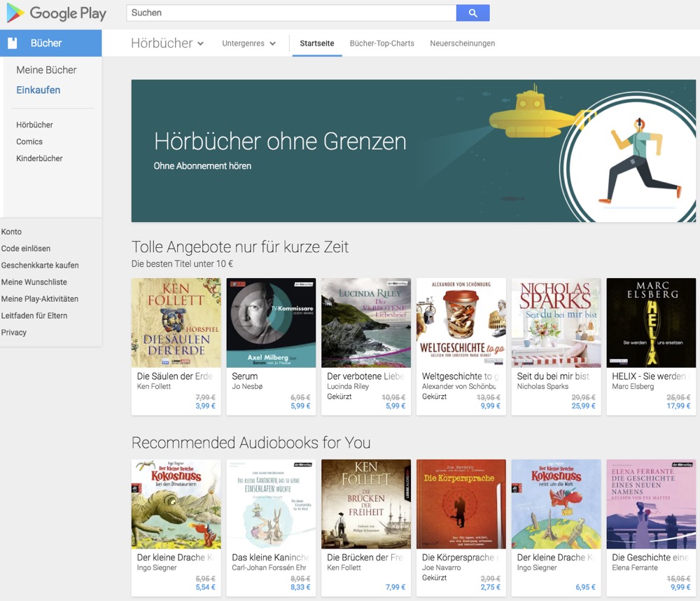Click the Tolle Angebote section heading
Image resolution: width=700 pixels, height=601 pixels.
240,247
